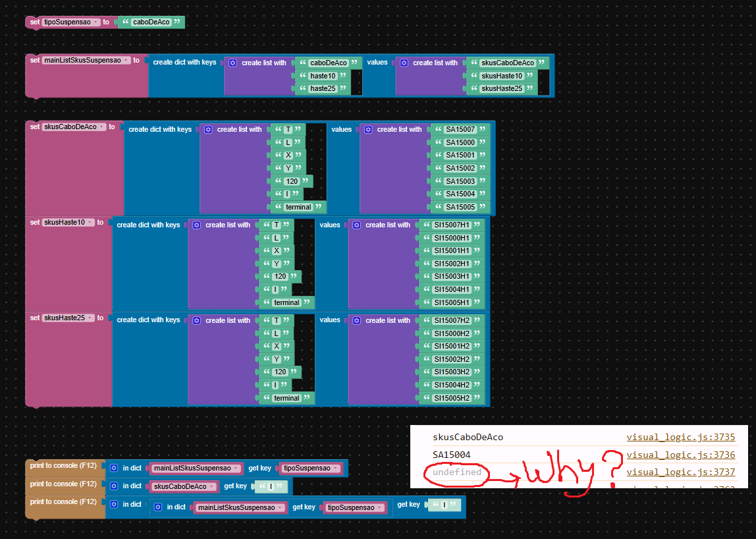Configure skusHaste25 keys list via gear icon
This screenshot has height=539, width=756.
(x=197, y=320)
